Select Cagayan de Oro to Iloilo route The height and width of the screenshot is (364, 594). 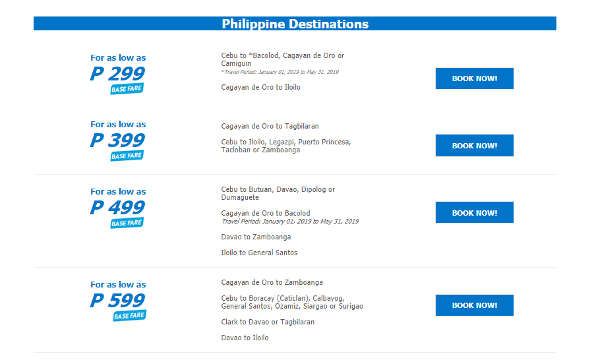click(260, 87)
